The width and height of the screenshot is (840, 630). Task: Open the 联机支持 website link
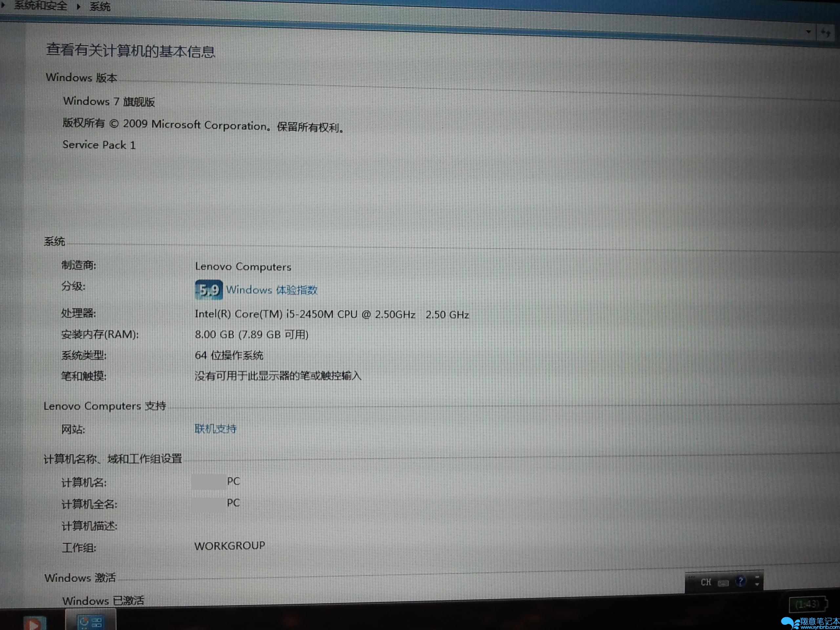coord(215,429)
